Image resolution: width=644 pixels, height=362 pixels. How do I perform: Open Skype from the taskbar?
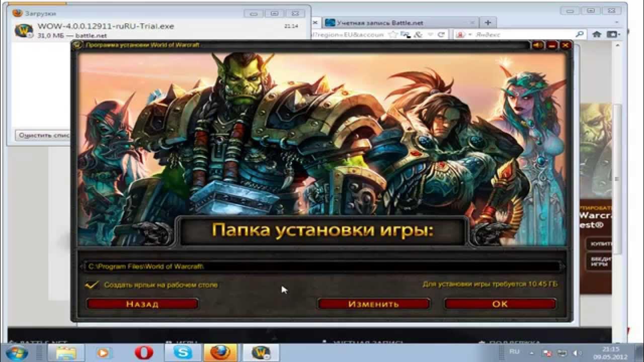click(x=183, y=352)
